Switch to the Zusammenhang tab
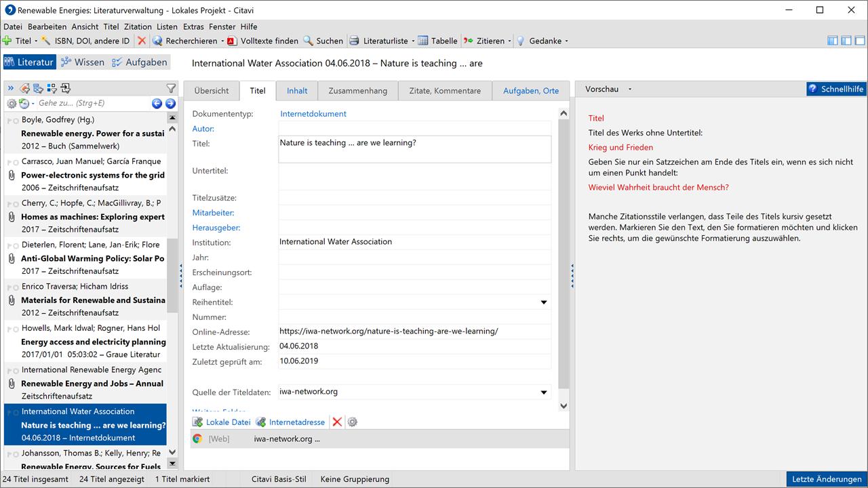The image size is (868, 488). (358, 91)
